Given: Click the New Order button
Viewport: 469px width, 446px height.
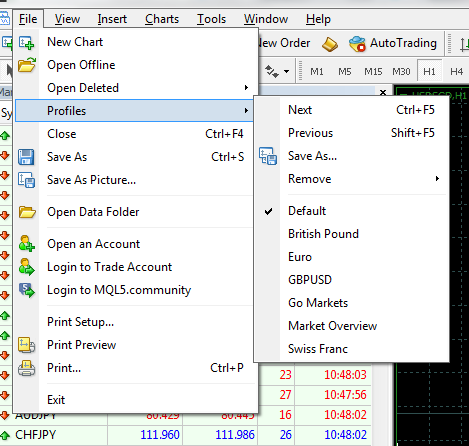Looking at the screenshot, I should click(284, 43).
